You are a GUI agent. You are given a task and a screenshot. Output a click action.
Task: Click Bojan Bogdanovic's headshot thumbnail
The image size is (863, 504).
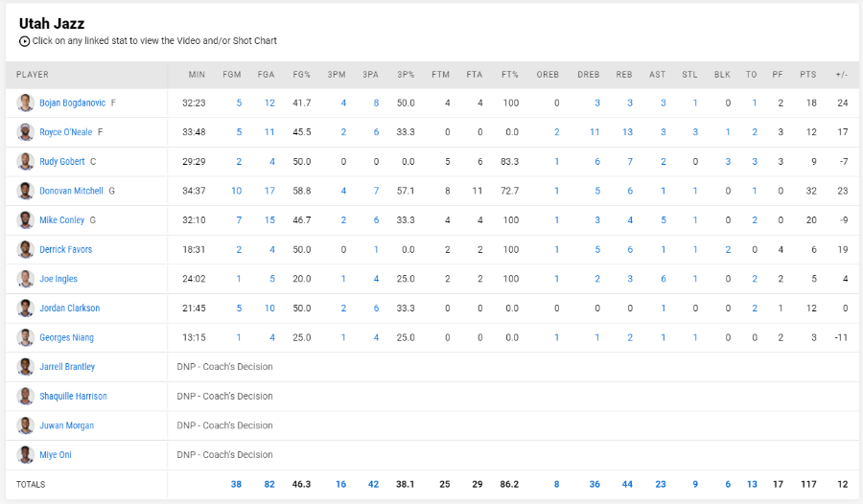[25, 103]
